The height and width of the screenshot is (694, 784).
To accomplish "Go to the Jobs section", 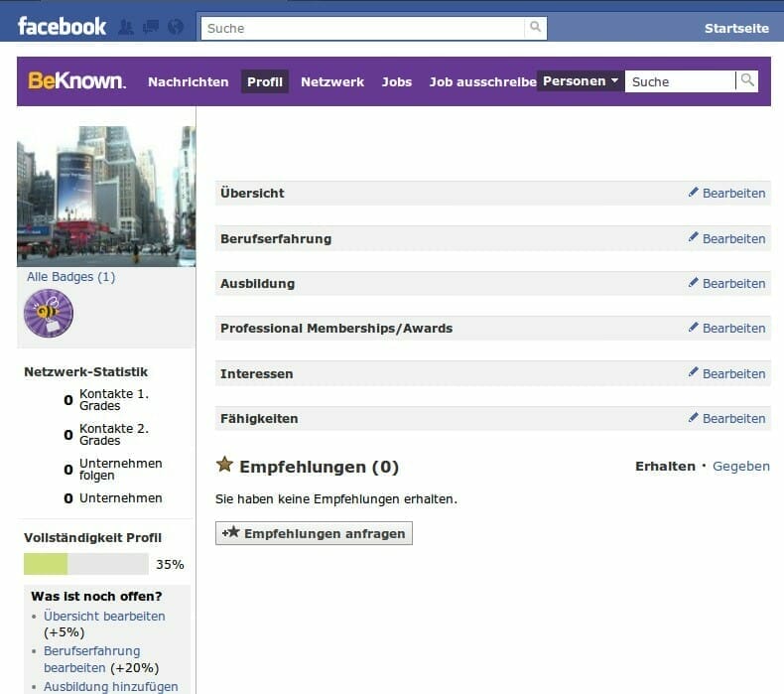I will (x=396, y=82).
